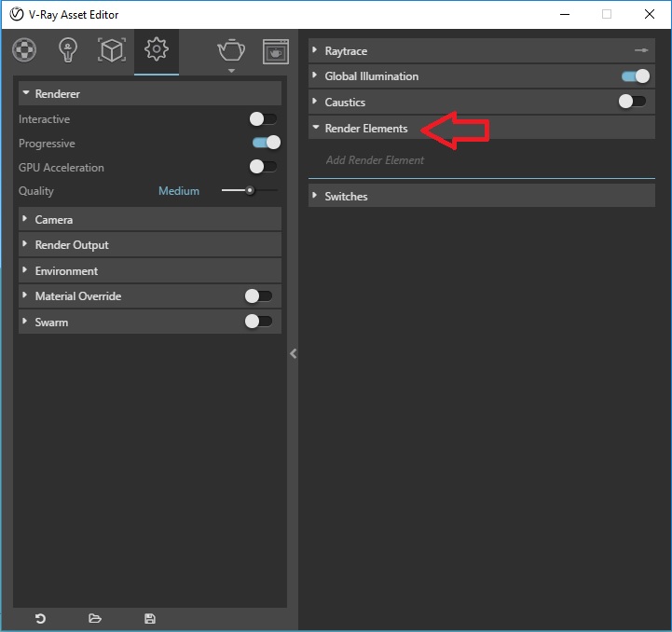Toggle the Interactive render switch

(x=264, y=118)
